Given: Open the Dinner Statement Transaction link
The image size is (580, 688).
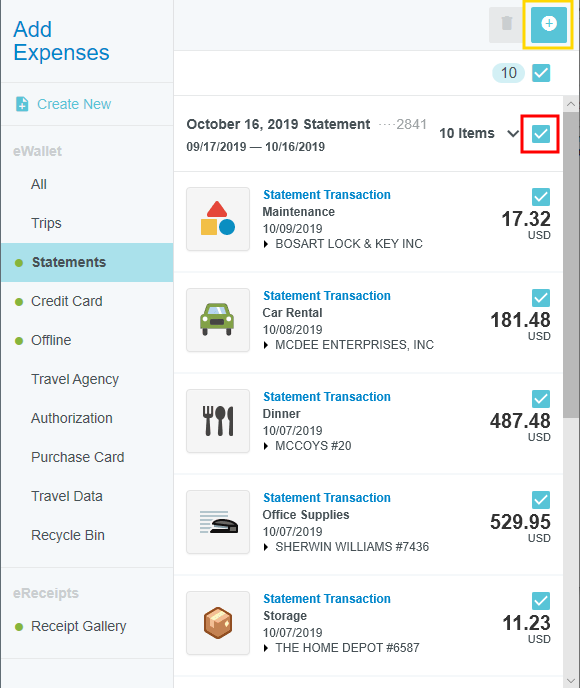Looking at the screenshot, I should 327,397.
